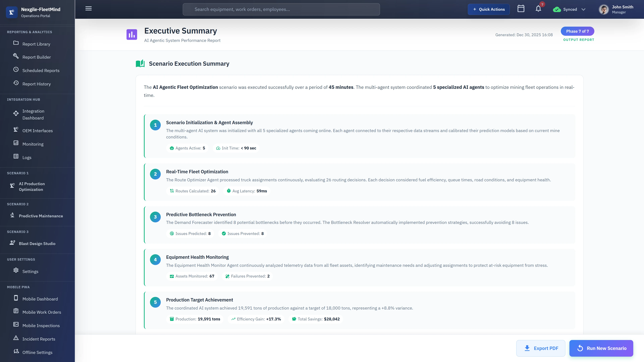This screenshot has height=362, width=644.
Task: View Report History
Action: (x=37, y=84)
